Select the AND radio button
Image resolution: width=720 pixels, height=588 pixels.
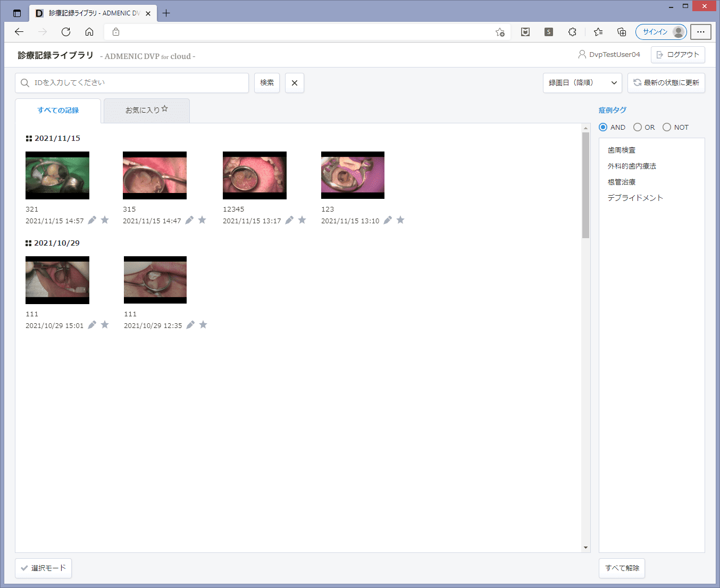click(603, 127)
